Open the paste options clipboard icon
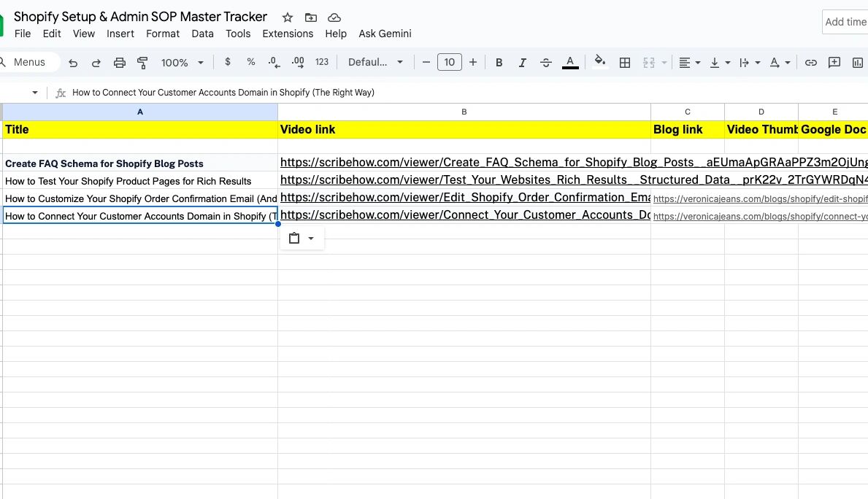Viewport: 868px width, 499px height. 294,239
